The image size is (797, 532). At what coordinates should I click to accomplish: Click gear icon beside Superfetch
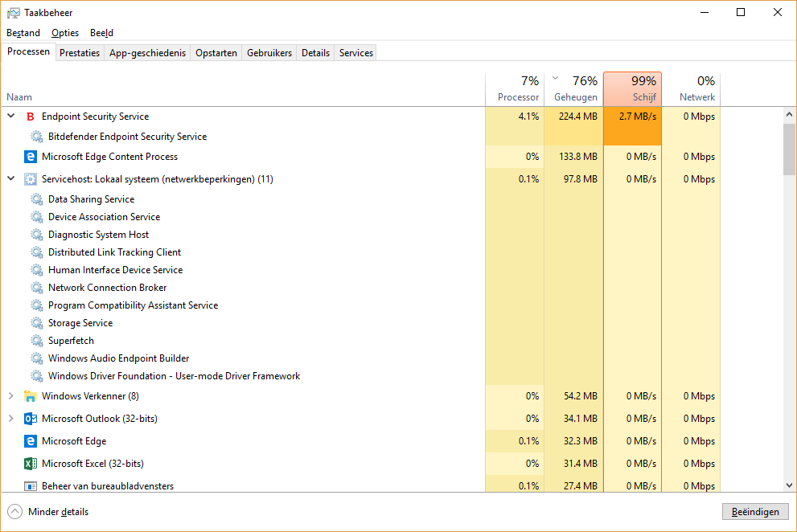coord(37,341)
